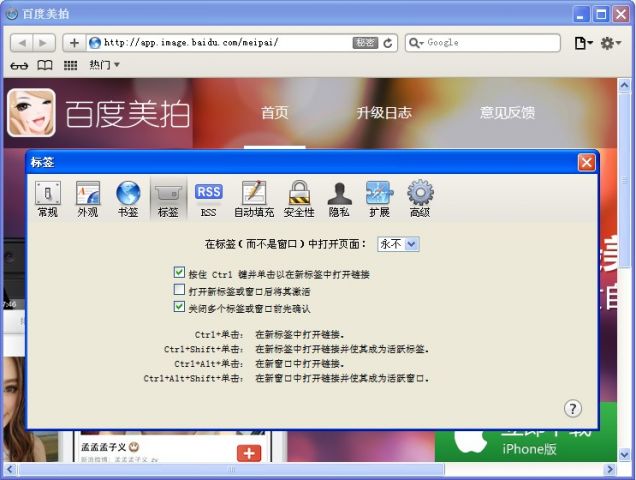Image resolution: width=636 pixels, height=480 pixels.
Task: Enable activating new tabs or windows when opened
Action: [x=180, y=290]
